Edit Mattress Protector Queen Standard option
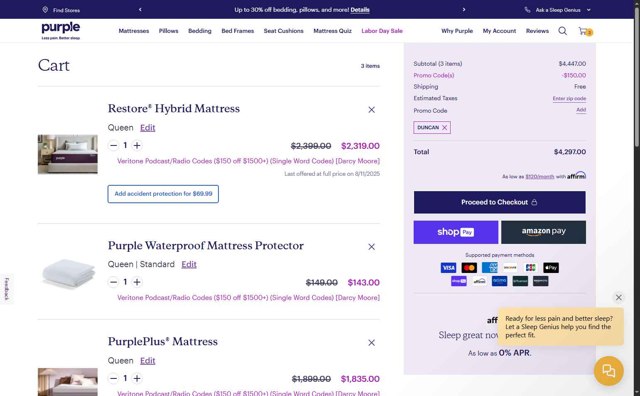This screenshot has width=640, height=396. [189, 265]
